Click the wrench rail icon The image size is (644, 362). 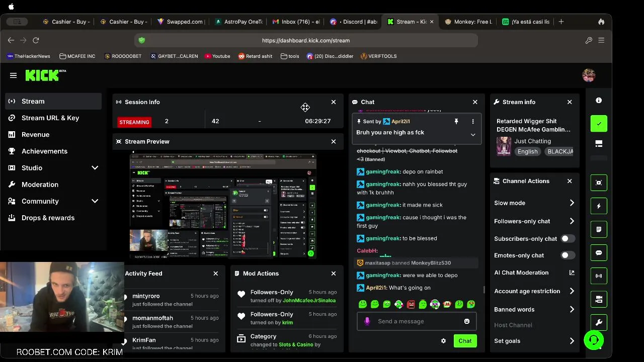(599, 322)
